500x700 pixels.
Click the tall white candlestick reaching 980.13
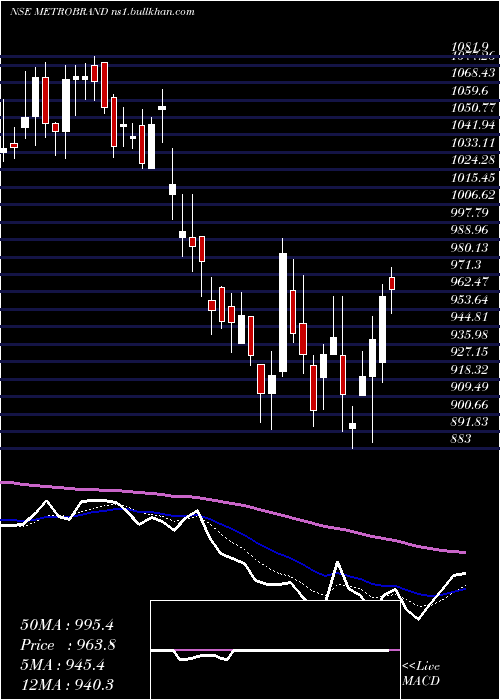click(283, 312)
